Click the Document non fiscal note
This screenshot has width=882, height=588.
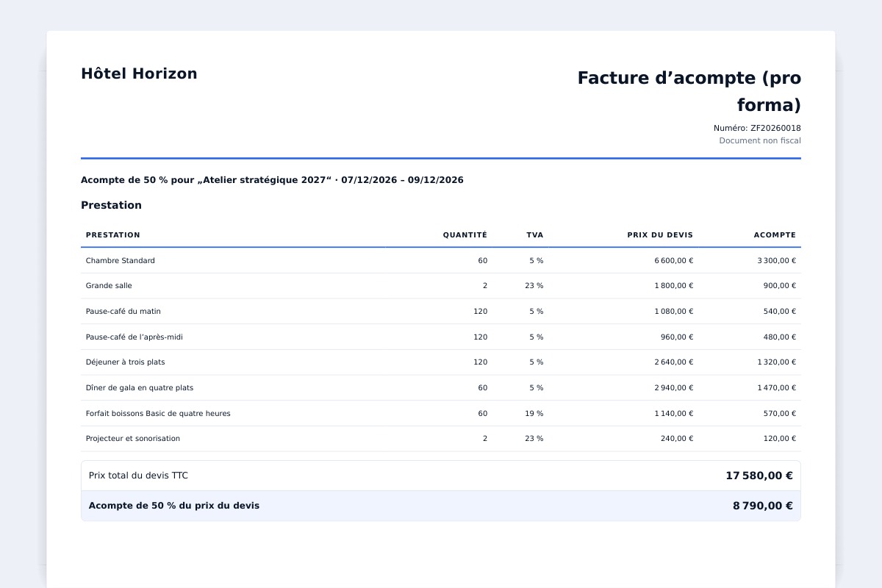click(760, 140)
